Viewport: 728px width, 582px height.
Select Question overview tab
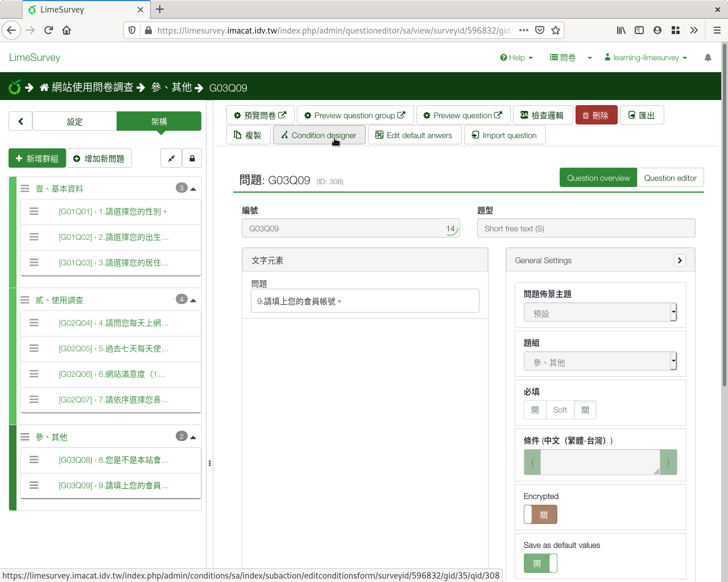(x=598, y=178)
